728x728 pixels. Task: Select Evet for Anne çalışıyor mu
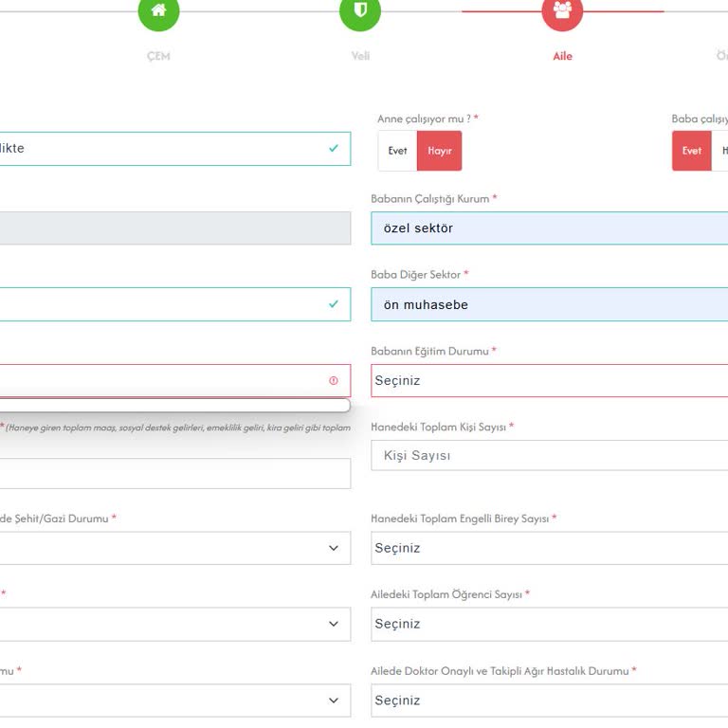pyautogui.click(x=397, y=151)
